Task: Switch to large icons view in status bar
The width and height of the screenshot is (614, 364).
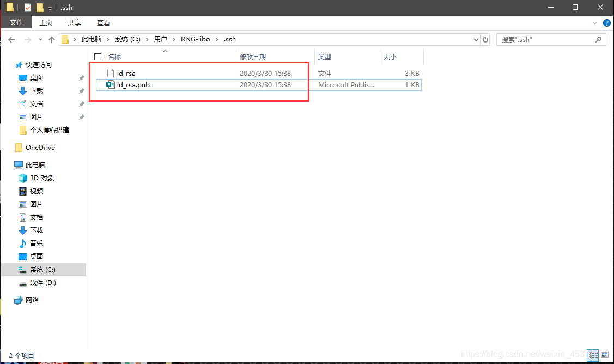Action: coord(605,355)
